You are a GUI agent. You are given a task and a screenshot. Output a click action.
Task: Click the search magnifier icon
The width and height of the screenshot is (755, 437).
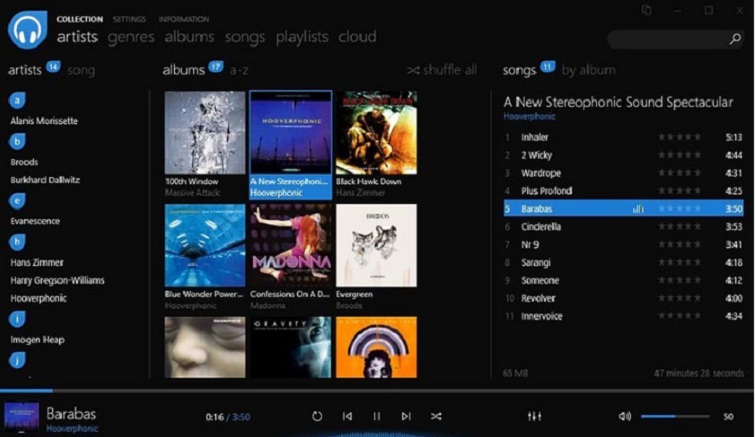(x=735, y=40)
